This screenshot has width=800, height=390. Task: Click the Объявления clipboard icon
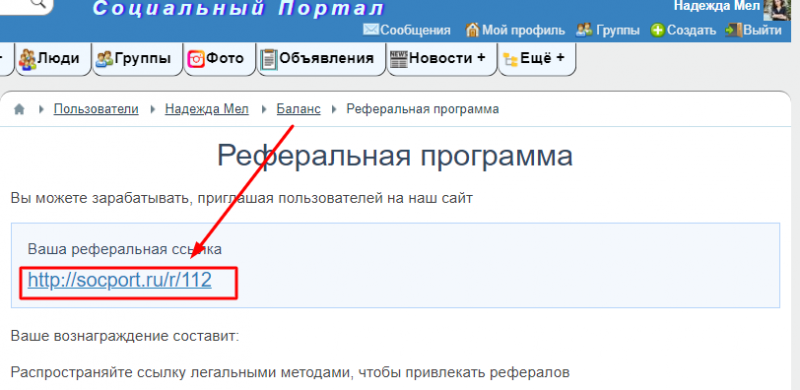tap(268, 59)
